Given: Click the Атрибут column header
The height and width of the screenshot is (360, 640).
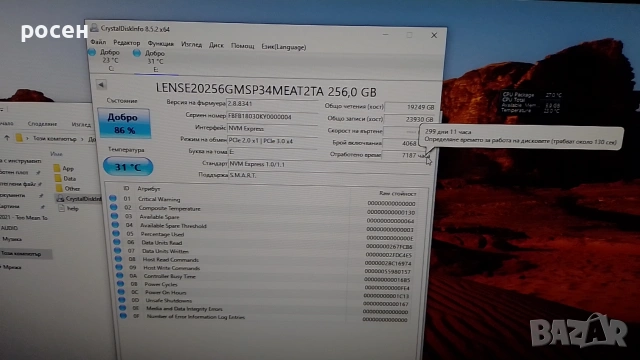Looking at the screenshot, I should (x=149, y=189).
